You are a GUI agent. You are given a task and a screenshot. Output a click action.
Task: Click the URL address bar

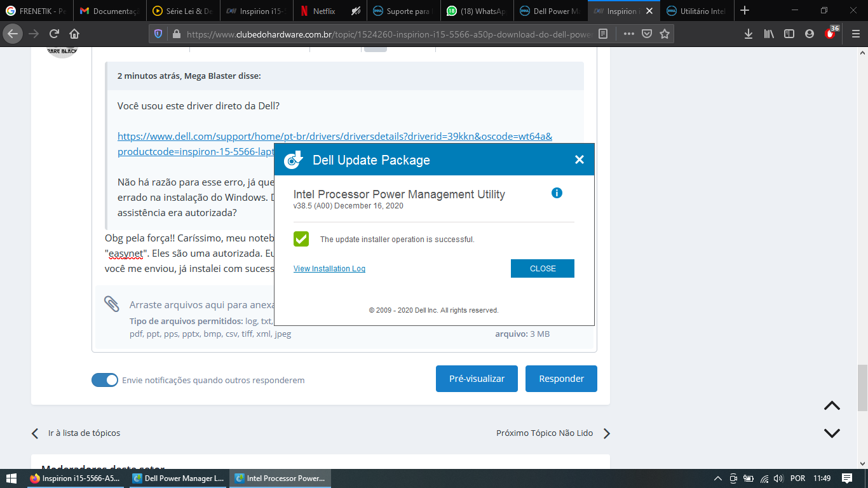(389, 34)
